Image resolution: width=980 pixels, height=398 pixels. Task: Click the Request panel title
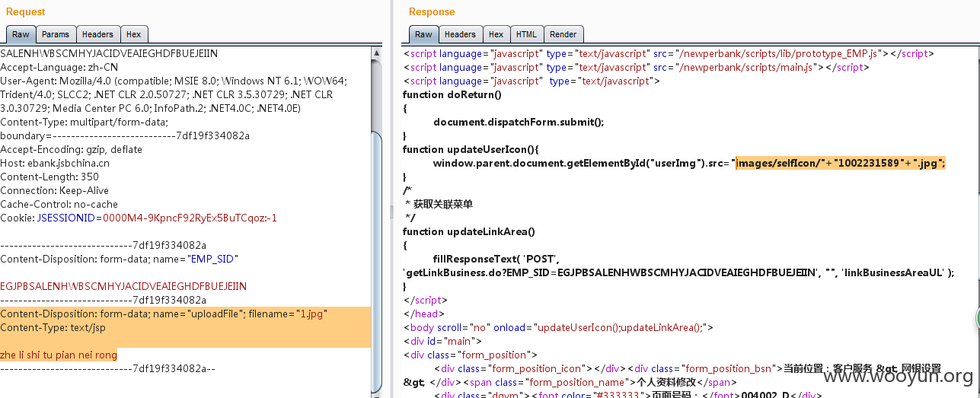25,11
